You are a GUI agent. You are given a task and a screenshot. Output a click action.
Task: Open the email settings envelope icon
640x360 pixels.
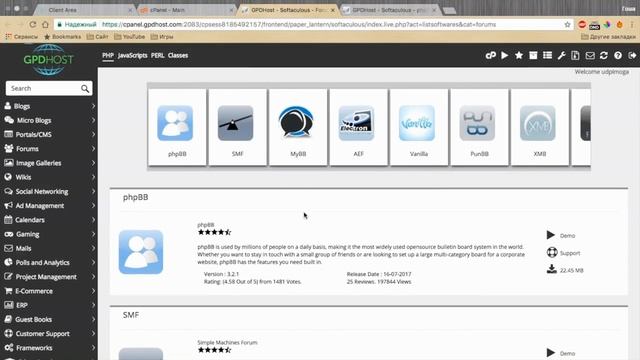tap(590, 55)
